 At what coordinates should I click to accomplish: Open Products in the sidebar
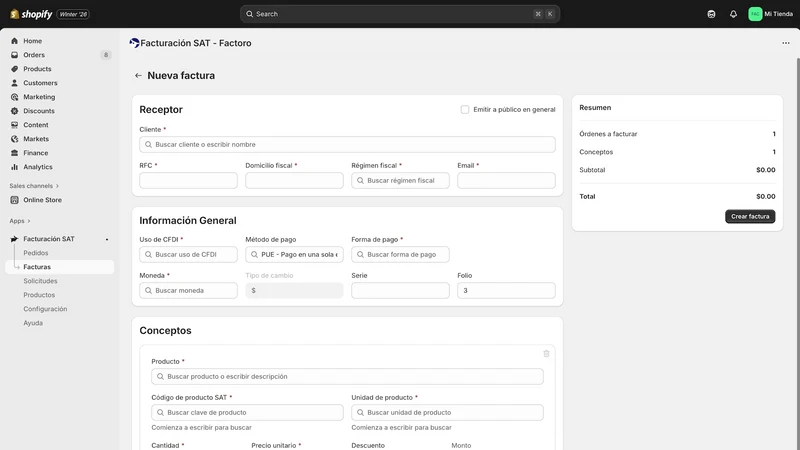37,69
